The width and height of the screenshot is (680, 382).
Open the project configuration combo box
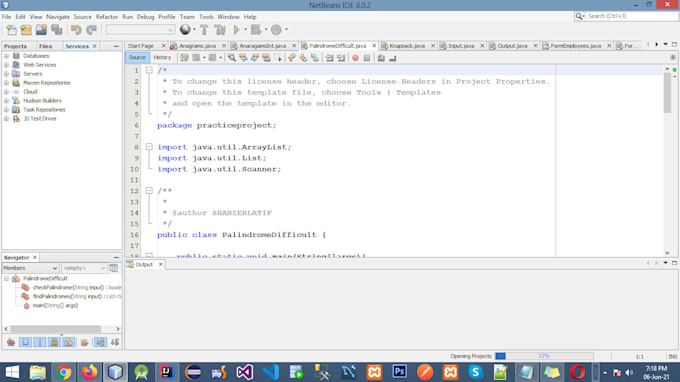coord(140,29)
